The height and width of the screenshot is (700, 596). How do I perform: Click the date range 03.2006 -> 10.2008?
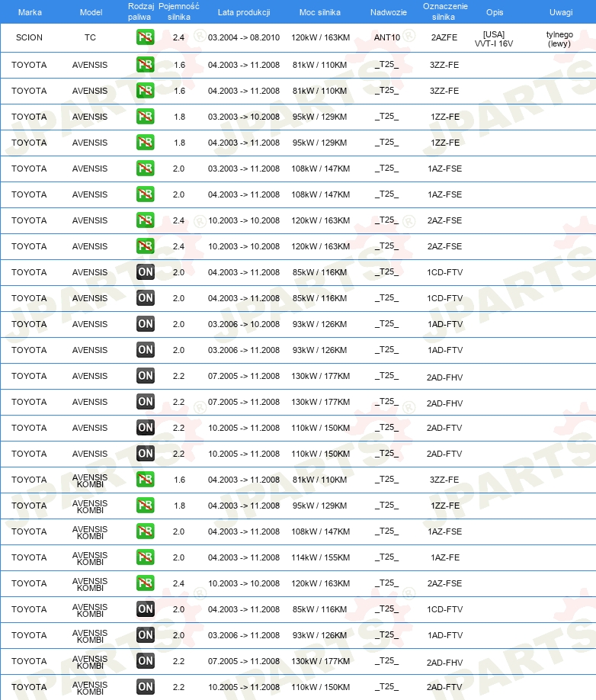point(244,324)
